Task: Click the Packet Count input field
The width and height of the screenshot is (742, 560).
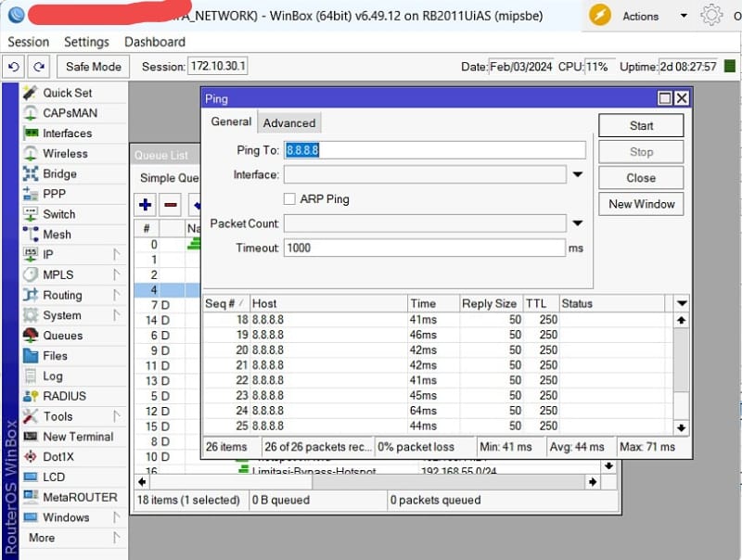Action: 425,223
